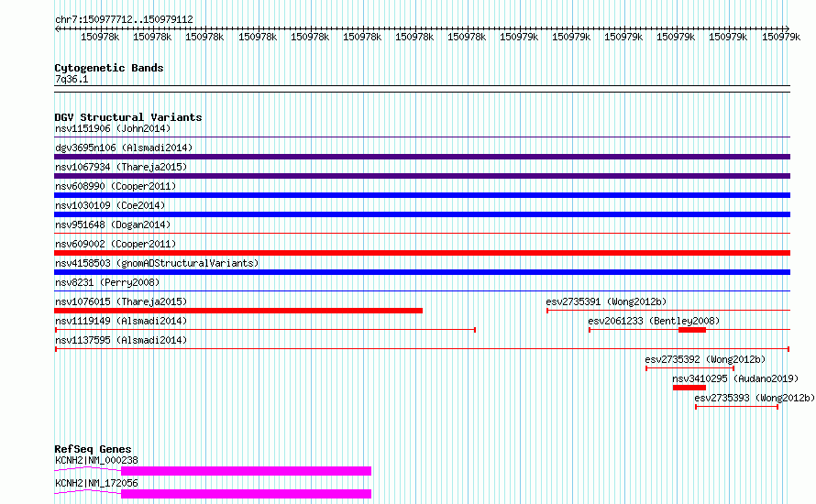This screenshot has height=504, width=816.
Task: Select the RefSeq Genes track title
Action: 93,449
